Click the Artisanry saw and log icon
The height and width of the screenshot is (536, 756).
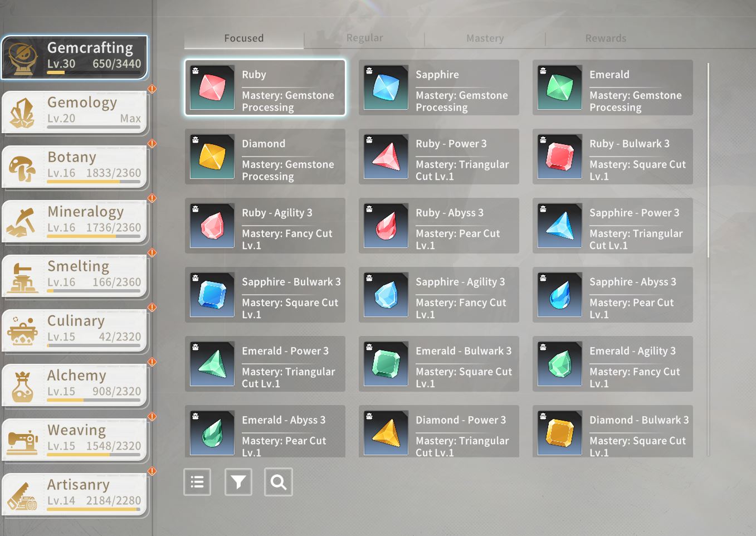click(23, 495)
